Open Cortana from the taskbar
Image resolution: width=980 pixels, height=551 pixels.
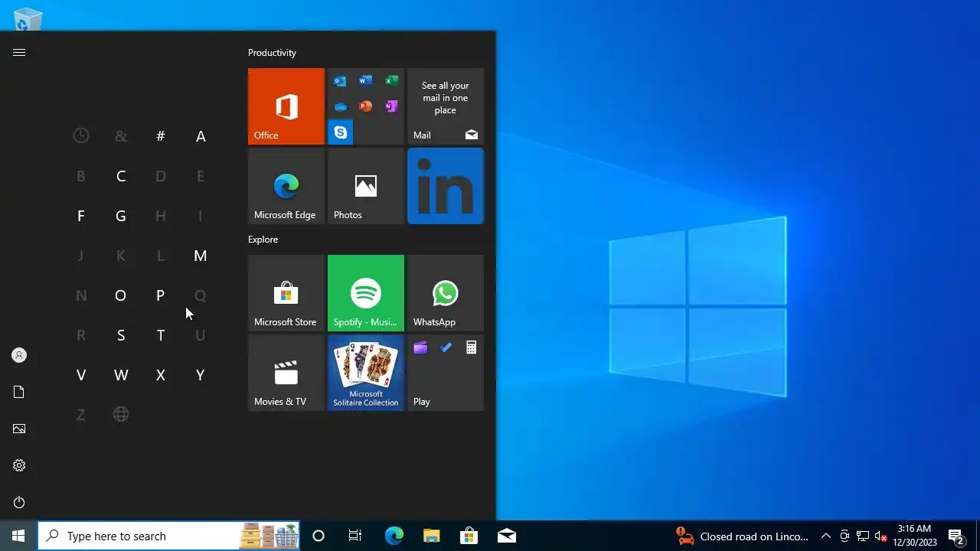pos(318,536)
